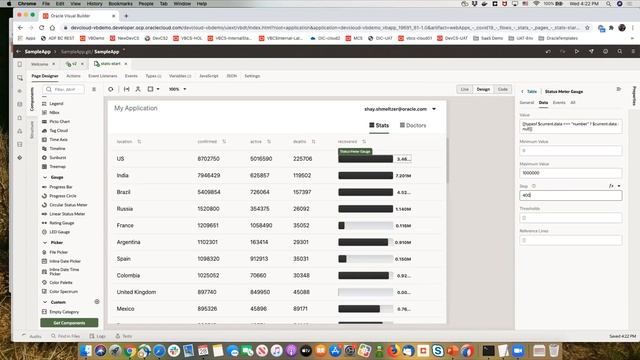Click the Step input field
Image resolution: width=640 pixels, height=360 pixels.
pyautogui.click(x=571, y=196)
